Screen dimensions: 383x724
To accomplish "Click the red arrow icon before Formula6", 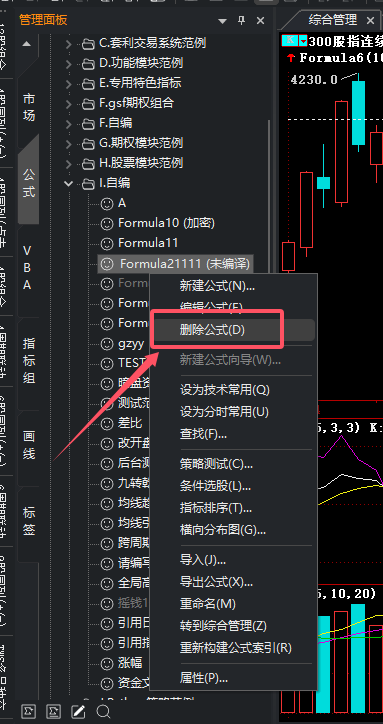I will point(292,58).
